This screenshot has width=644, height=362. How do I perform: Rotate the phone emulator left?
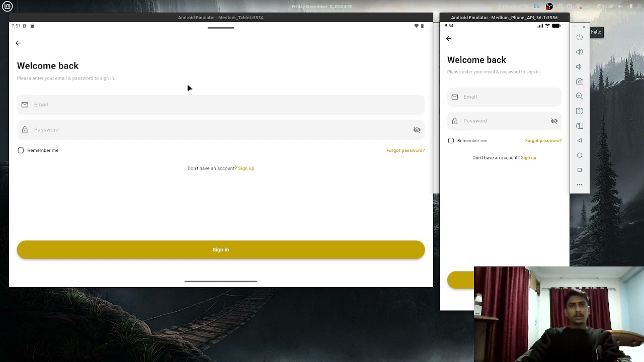point(580,111)
